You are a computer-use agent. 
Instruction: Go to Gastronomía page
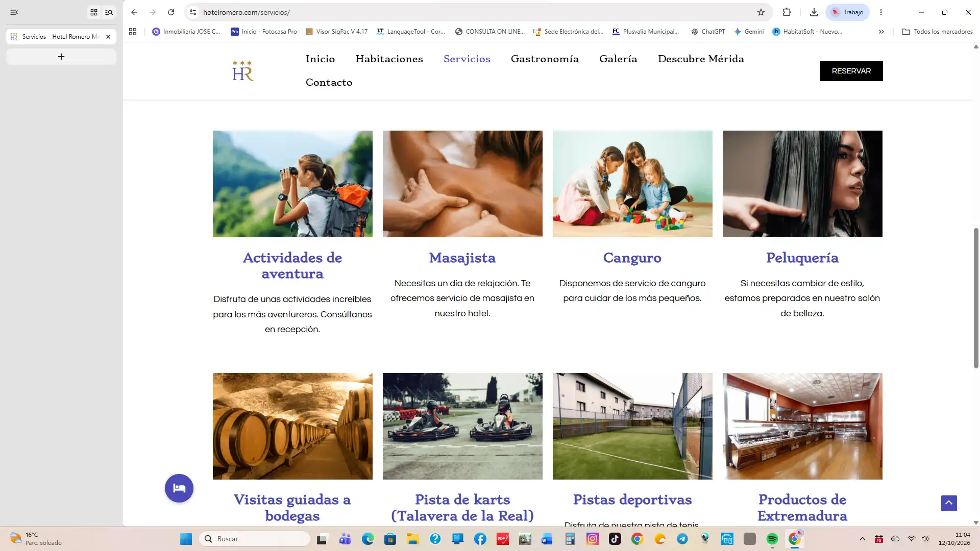(x=545, y=59)
